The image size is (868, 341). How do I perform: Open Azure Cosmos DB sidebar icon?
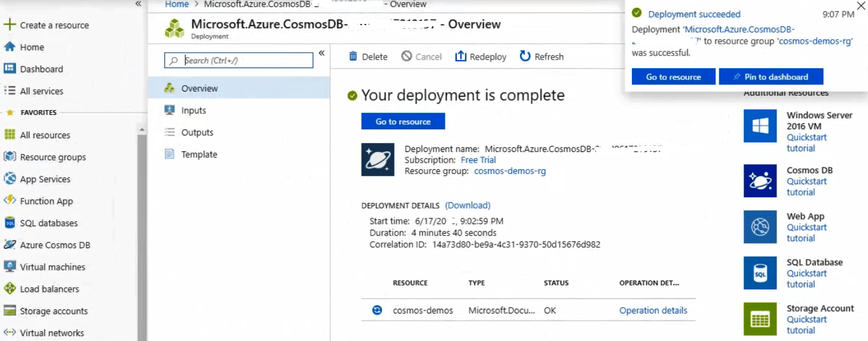pyautogui.click(x=10, y=245)
